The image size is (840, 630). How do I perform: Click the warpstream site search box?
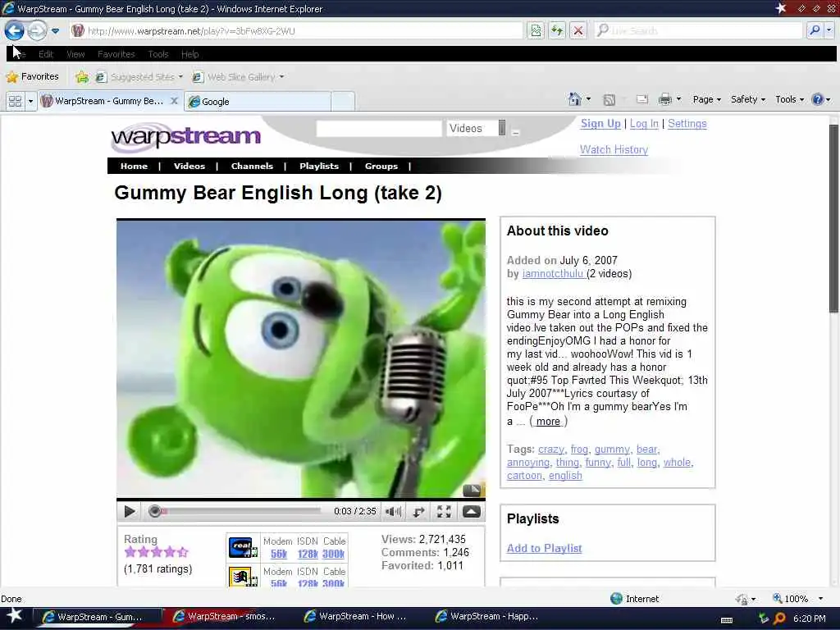coord(379,129)
